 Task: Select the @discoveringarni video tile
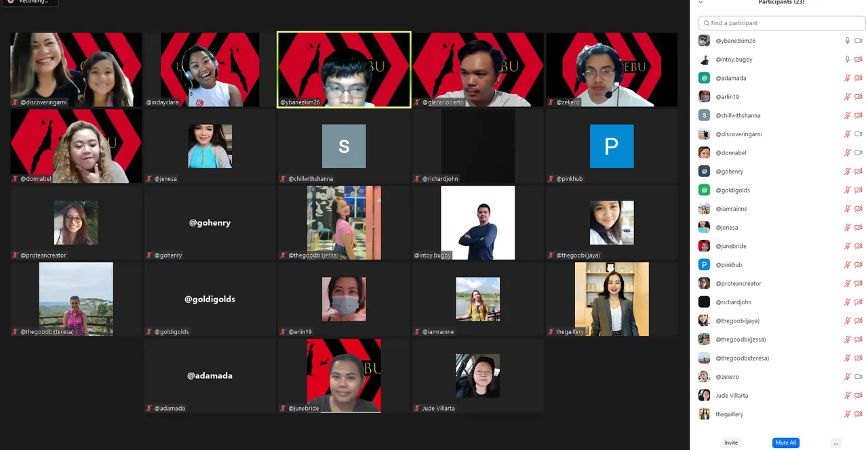[x=76, y=70]
